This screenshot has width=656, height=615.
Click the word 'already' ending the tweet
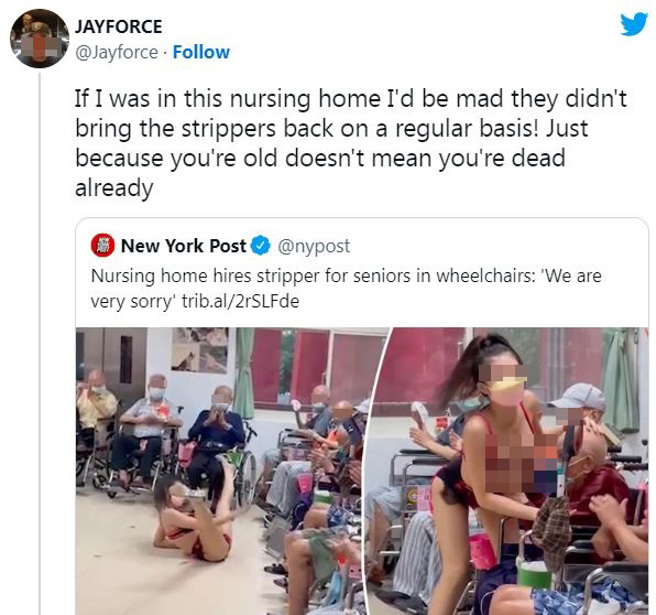(x=114, y=188)
